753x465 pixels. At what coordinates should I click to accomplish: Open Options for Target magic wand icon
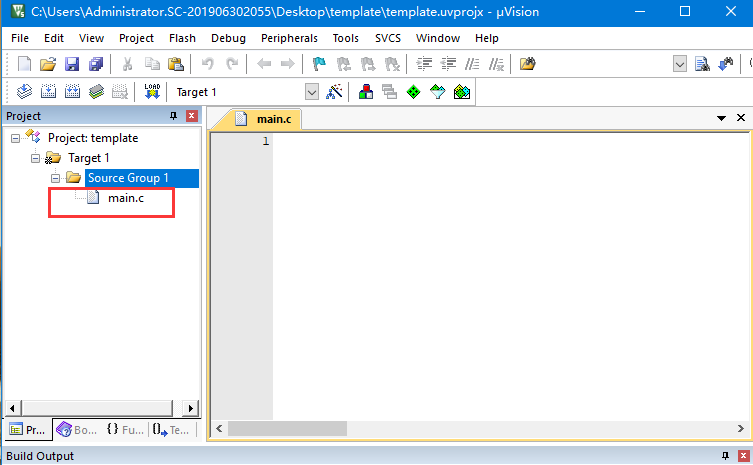click(334, 91)
